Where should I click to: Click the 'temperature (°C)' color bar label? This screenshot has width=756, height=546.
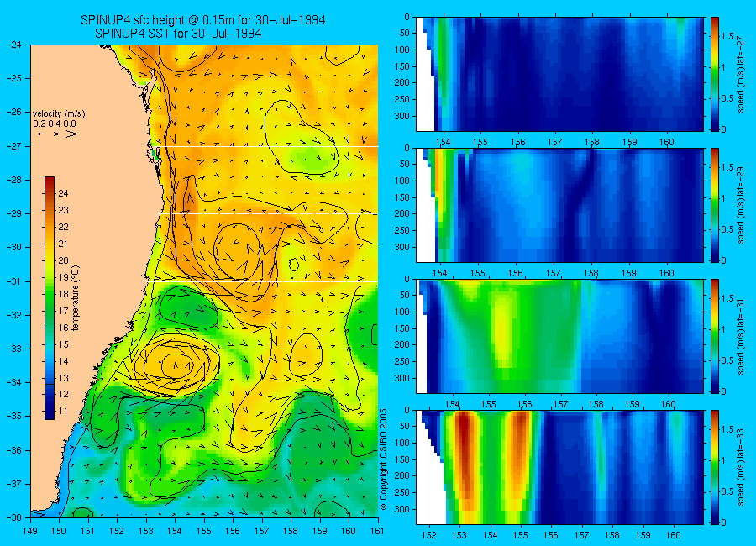[x=76, y=298]
